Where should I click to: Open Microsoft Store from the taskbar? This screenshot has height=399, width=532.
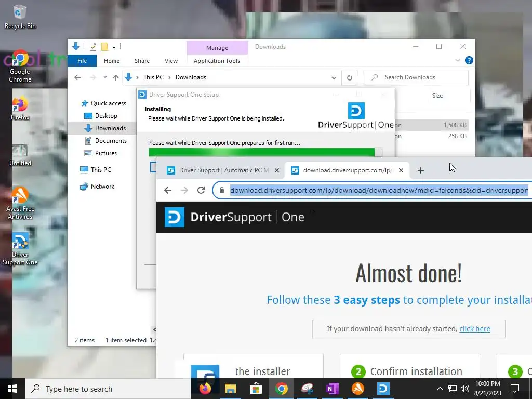tap(256, 389)
